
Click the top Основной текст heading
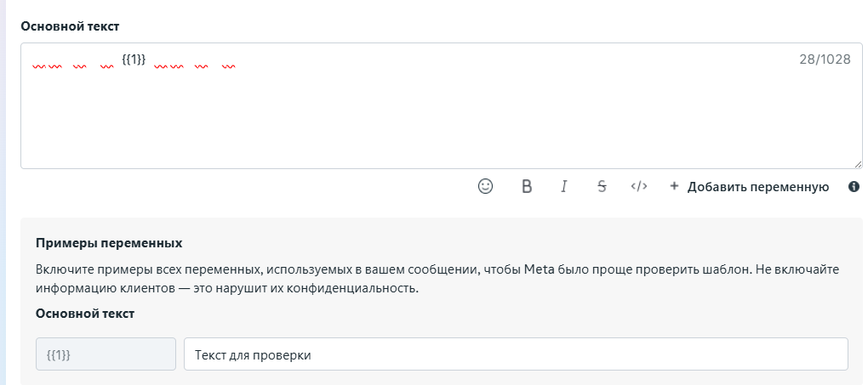(71, 25)
